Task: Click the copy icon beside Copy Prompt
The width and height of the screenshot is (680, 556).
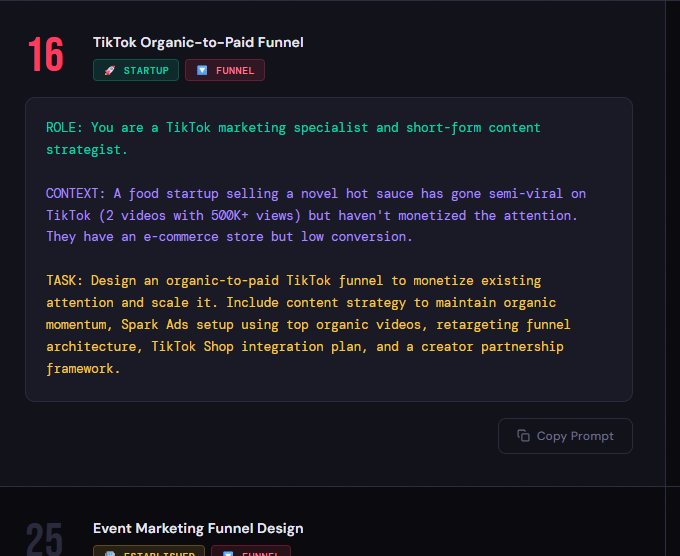Action: [x=523, y=436]
